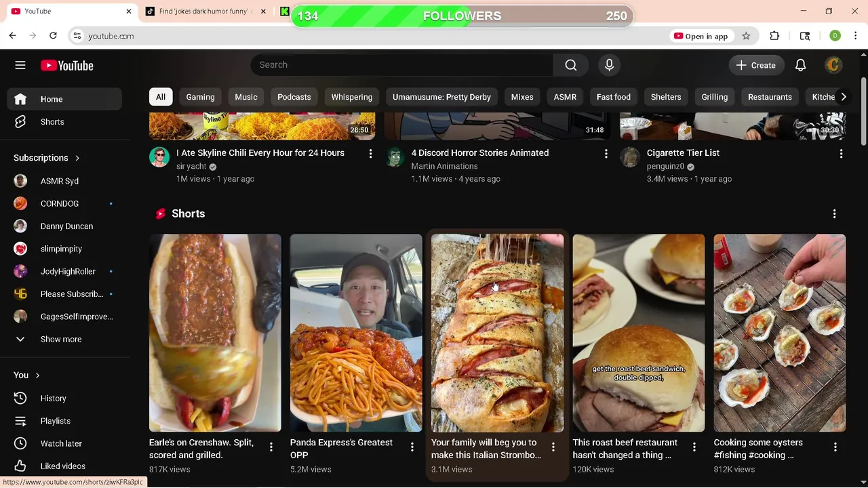Select the Mixes filter chip

pyautogui.click(x=522, y=97)
